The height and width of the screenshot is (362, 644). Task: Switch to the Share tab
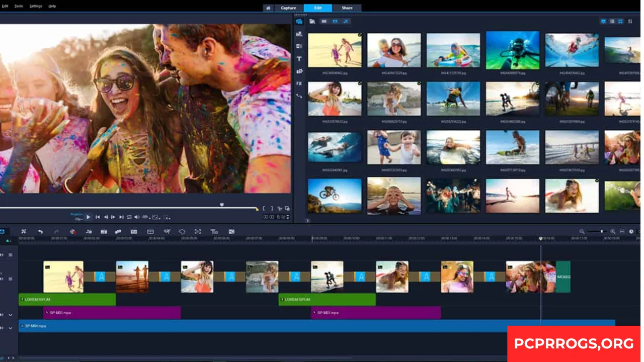click(347, 8)
